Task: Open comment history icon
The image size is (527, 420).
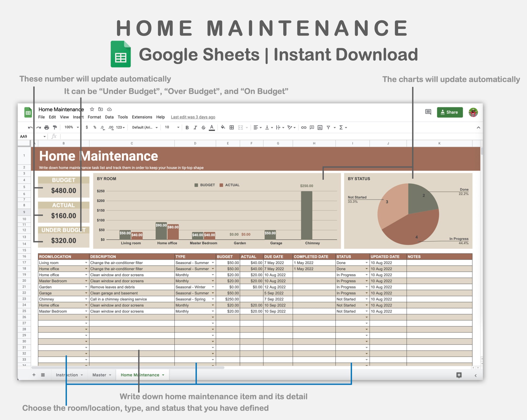Action: (x=428, y=112)
